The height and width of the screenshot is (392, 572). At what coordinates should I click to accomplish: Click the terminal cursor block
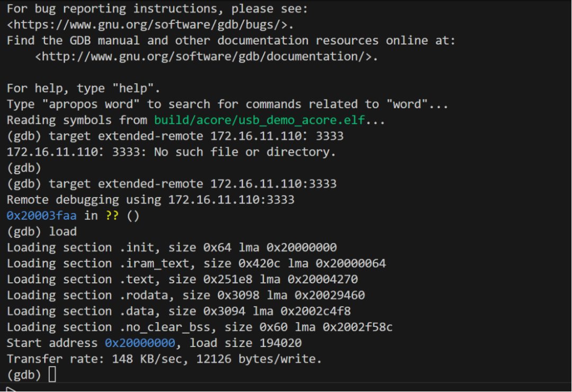(52, 375)
